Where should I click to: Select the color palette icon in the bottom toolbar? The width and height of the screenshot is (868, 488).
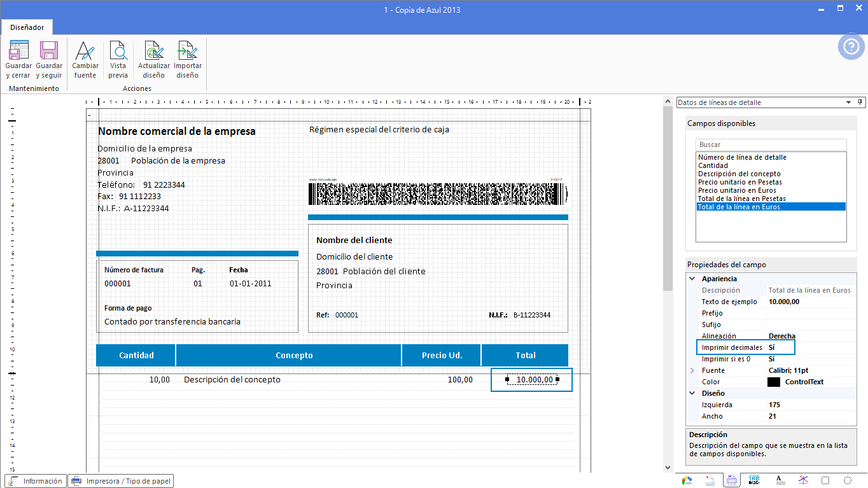(687, 480)
